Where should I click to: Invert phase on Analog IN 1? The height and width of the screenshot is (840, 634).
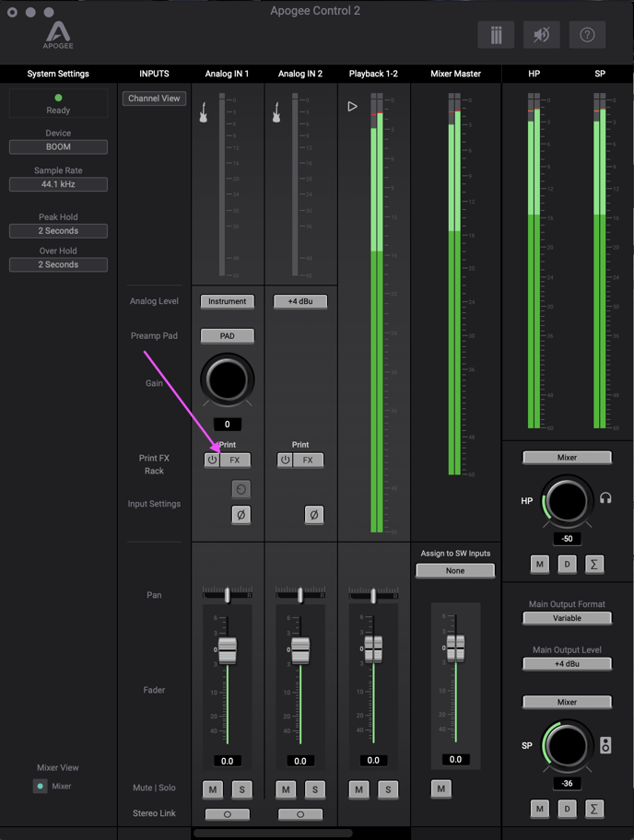click(241, 515)
